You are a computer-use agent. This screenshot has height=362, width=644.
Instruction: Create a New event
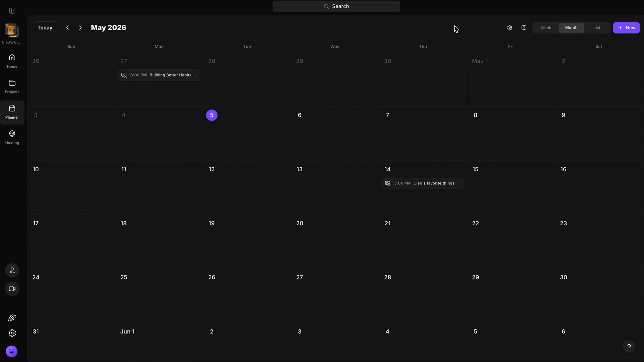tap(626, 28)
